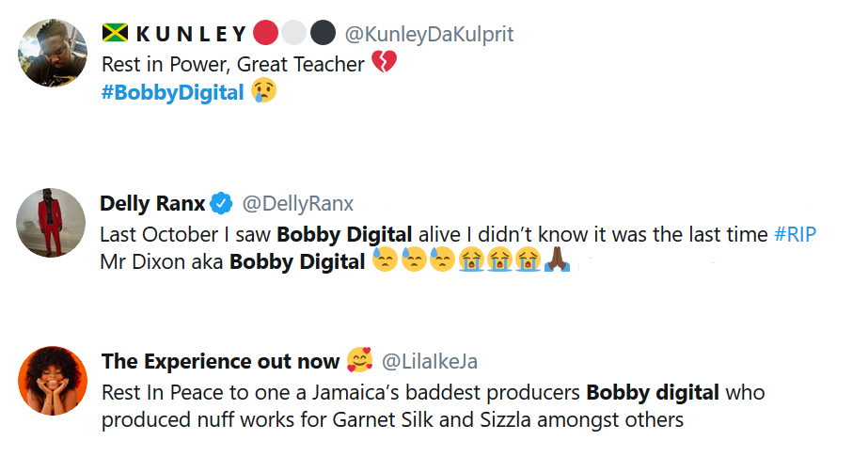Click the Jamaican flag emoji before KUNLEY
The image size is (868, 456).
tap(116, 35)
